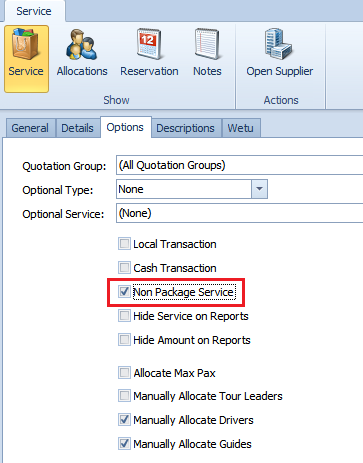Viewport: 363px width, 463px height.
Task: Click the Actions group caption
Action: click(281, 100)
